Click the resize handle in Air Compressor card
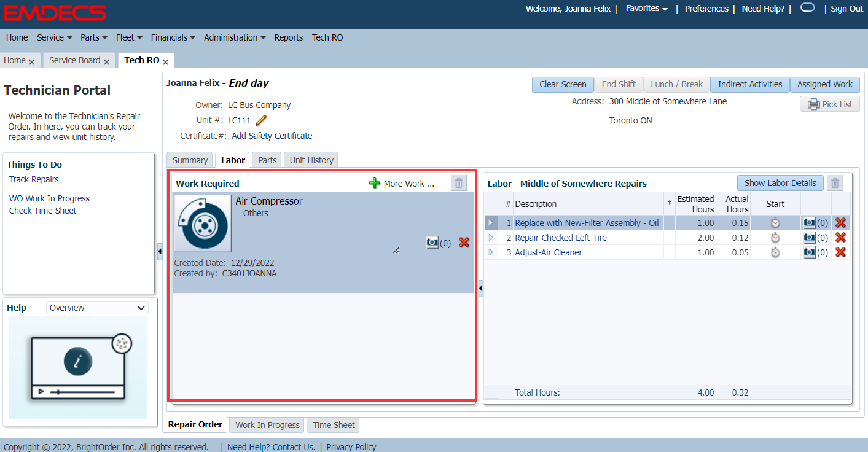This screenshot has height=452, width=868. (396, 251)
